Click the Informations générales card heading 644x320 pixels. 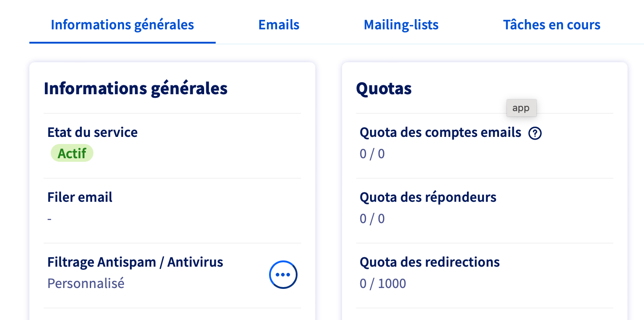point(136,88)
